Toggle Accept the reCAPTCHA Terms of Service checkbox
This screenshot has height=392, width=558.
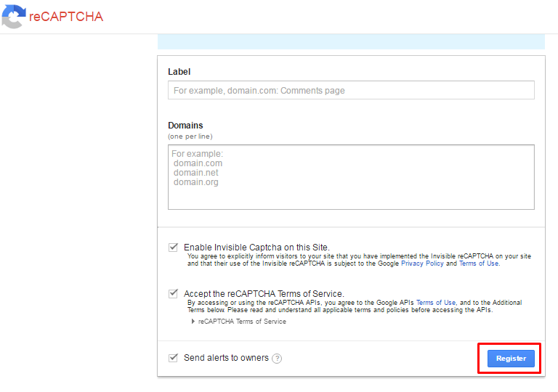pyautogui.click(x=174, y=294)
